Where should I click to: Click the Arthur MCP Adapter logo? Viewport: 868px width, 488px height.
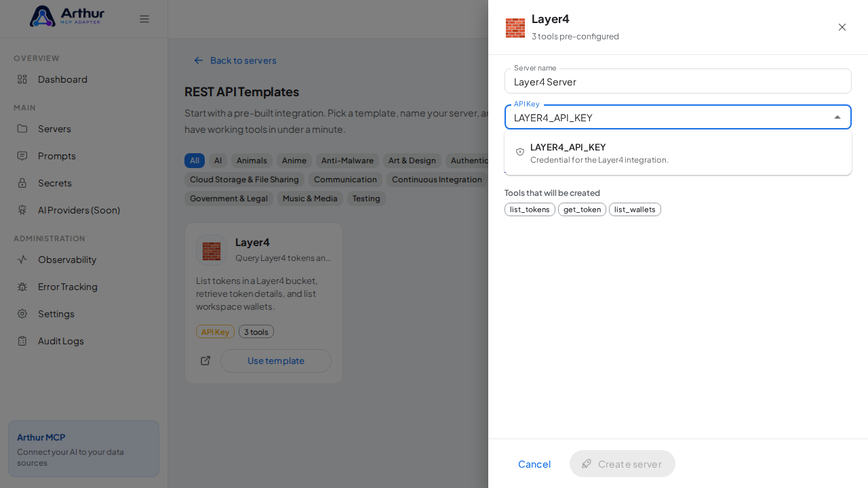point(67,16)
